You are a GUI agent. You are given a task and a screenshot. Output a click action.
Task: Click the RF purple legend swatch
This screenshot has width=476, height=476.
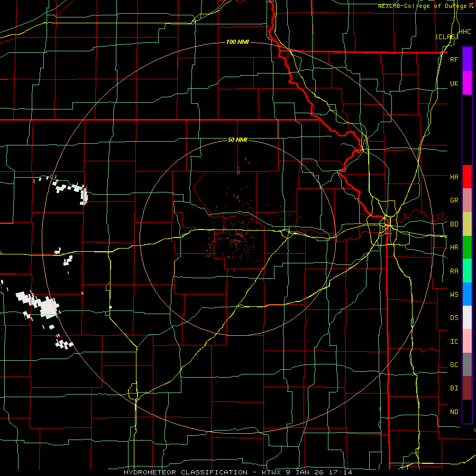click(x=467, y=59)
